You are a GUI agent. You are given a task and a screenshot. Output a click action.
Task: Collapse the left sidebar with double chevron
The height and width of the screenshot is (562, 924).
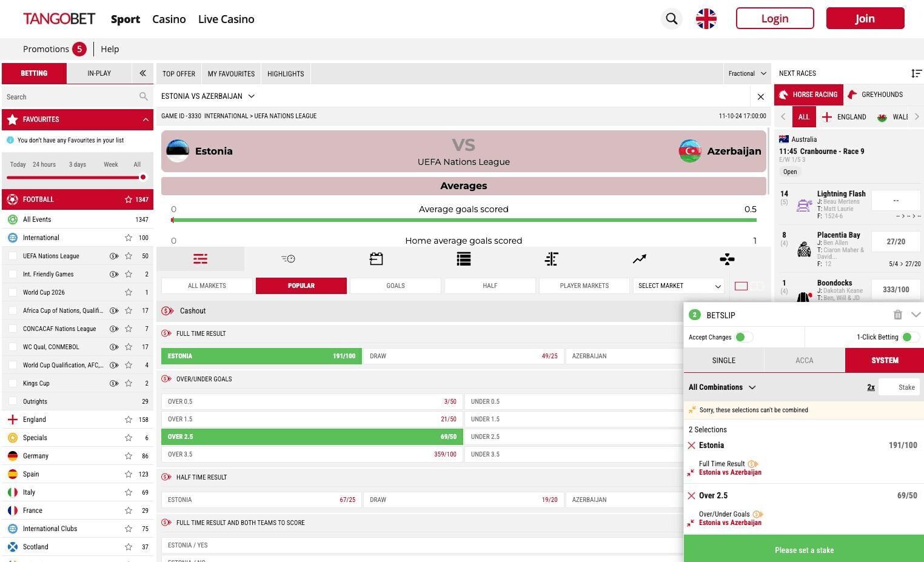pos(142,73)
